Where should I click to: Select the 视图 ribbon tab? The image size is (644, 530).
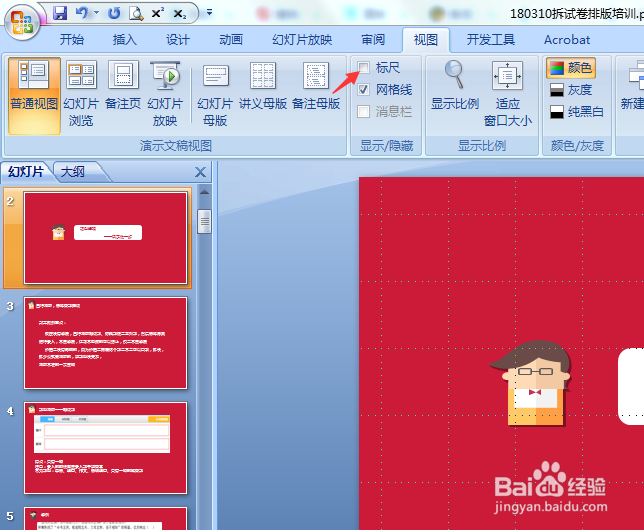tap(426, 40)
